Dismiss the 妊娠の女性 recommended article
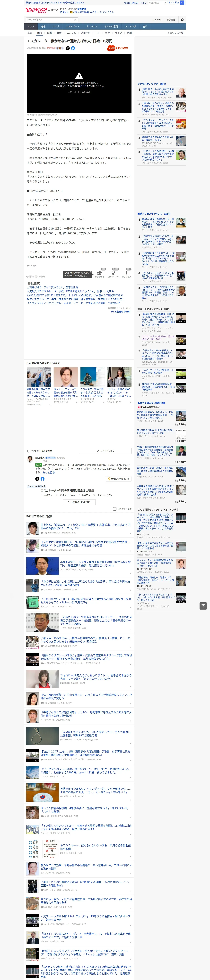 tap(50, 405)
